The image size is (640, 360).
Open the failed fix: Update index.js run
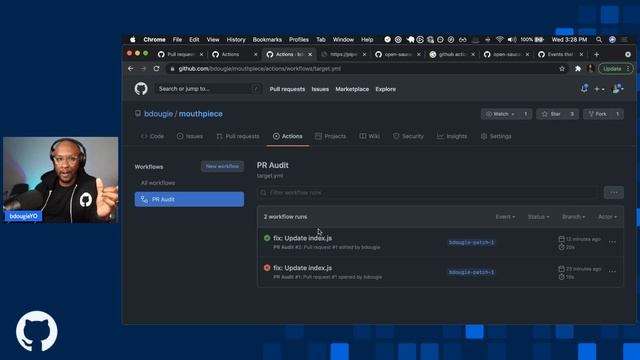[302, 268]
